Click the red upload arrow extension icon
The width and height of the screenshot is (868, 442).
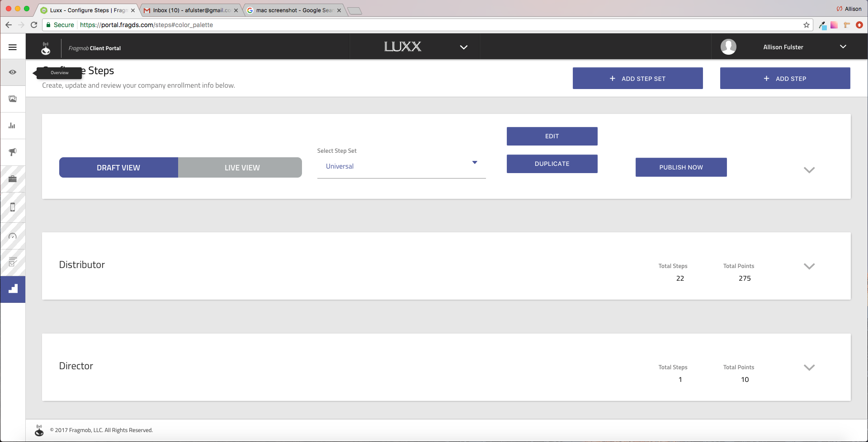pos(859,25)
